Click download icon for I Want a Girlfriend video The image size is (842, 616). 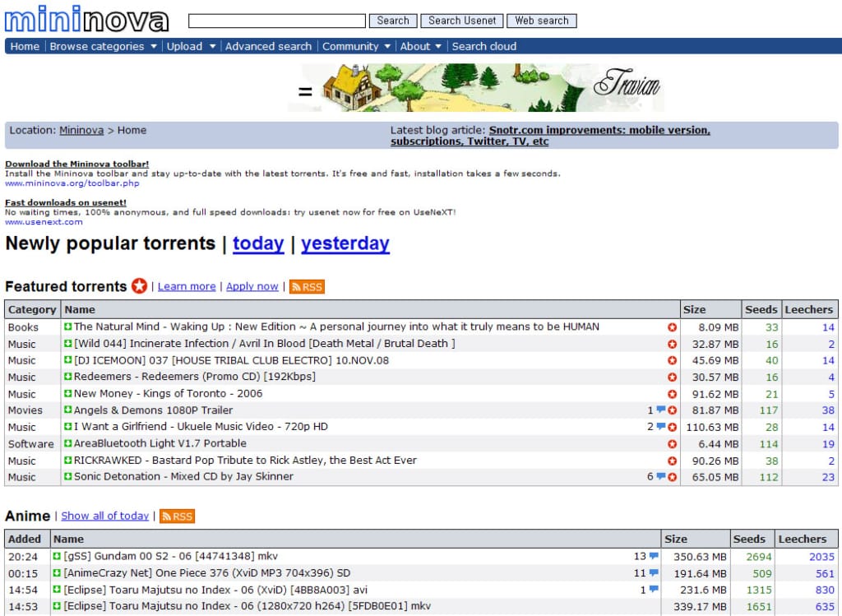(x=67, y=427)
